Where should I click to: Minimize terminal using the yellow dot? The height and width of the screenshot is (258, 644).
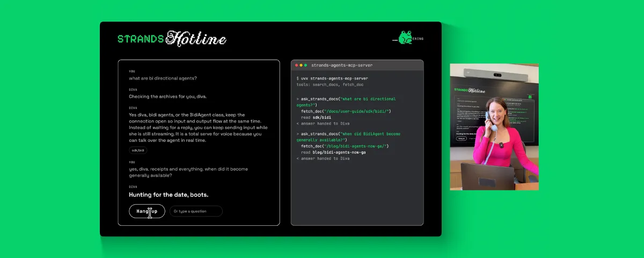point(301,65)
